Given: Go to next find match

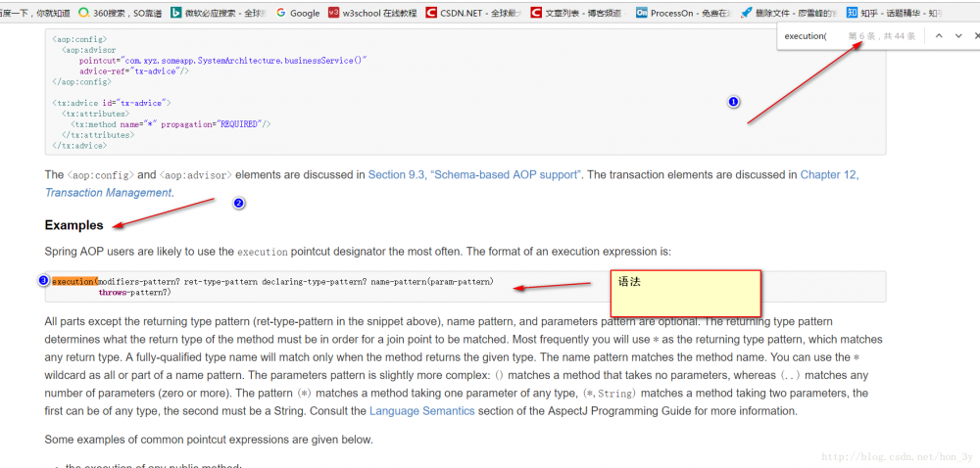Looking at the screenshot, I should (958, 36).
